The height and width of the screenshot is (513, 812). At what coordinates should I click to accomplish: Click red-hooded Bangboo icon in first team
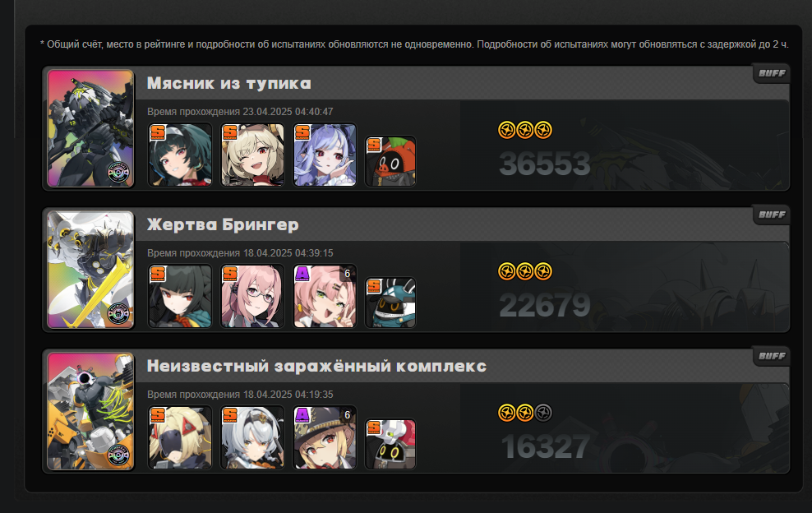390,161
